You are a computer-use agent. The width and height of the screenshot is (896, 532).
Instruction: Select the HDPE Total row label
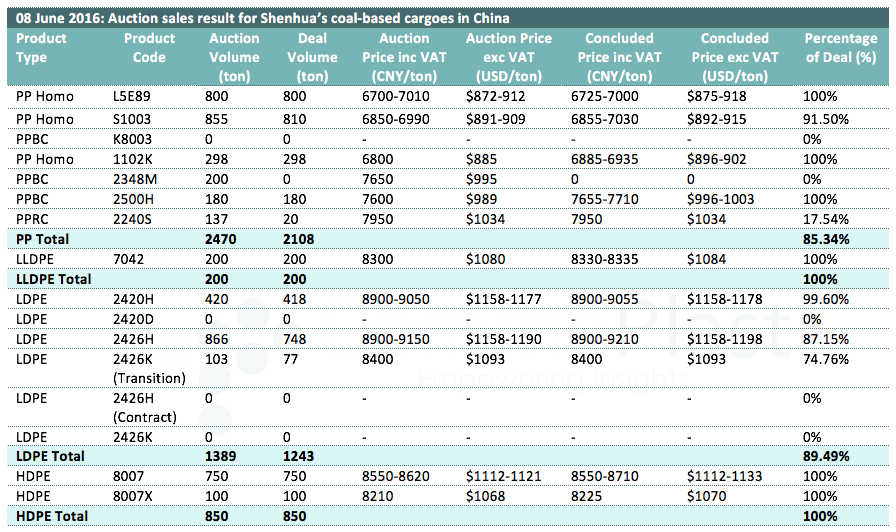45,516
